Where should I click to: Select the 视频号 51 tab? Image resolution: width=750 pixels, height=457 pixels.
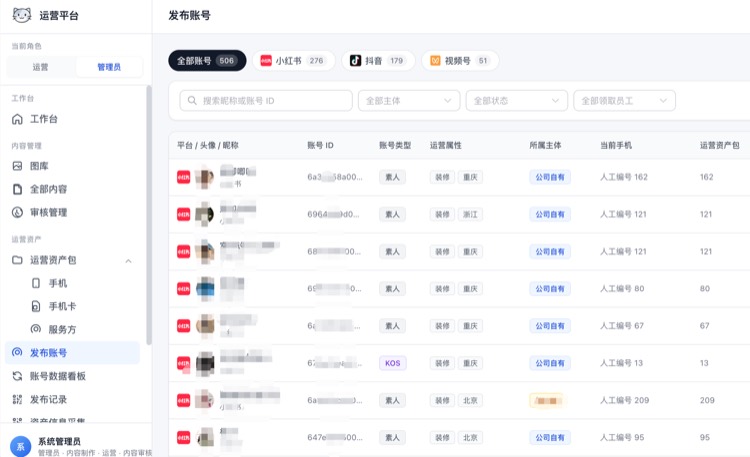click(460, 61)
